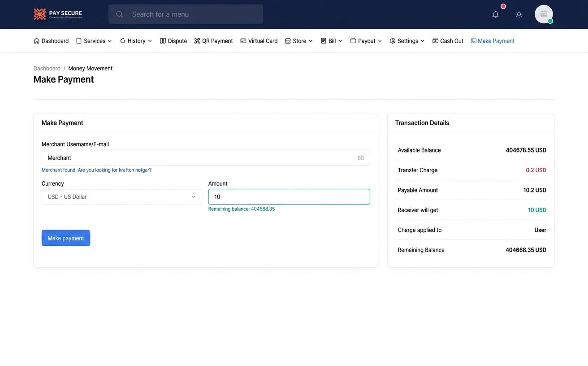Open the Cash Out menu item

[x=448, y=41]
